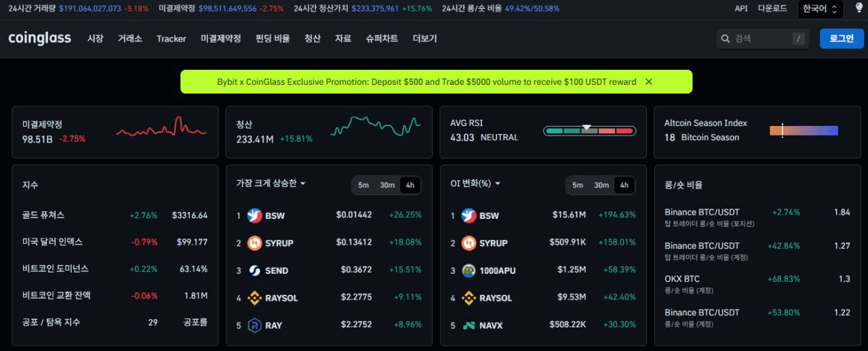868x351 pixels.
Task: Click SYRUP coin icon in top gainers
Action: tap(255, 243)
